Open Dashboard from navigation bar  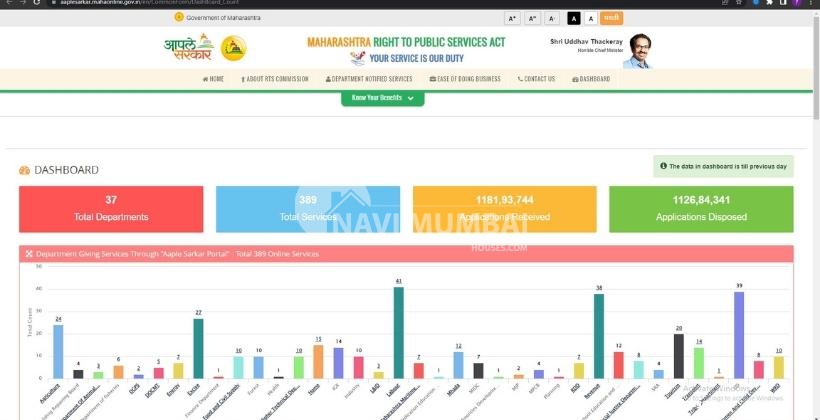click(590, 79)
